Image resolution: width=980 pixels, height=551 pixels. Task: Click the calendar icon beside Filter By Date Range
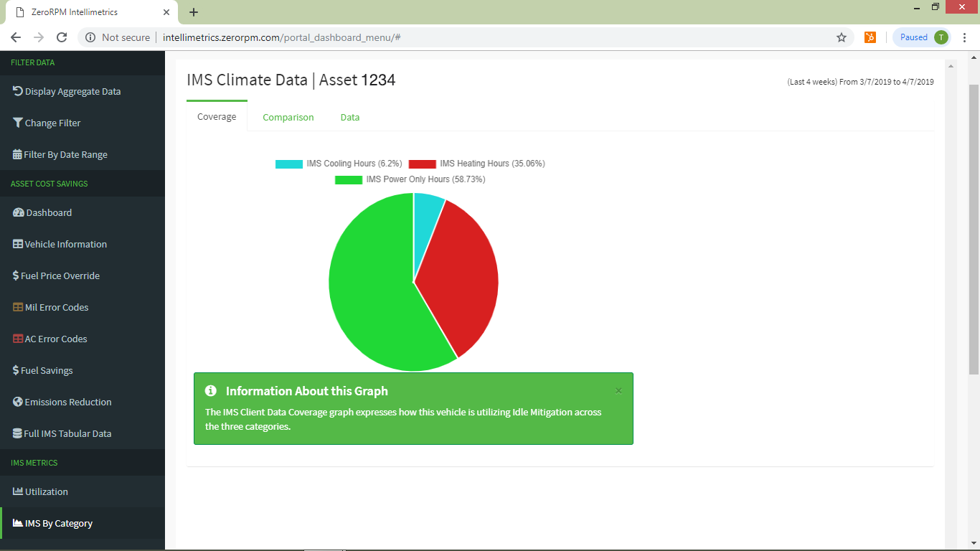pyautogui.click(x=18, y=154)
